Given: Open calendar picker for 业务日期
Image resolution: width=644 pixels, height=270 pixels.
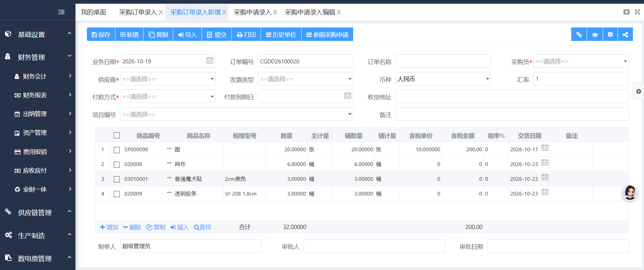Looking at the screenshot, I should (x=210, y=60).
